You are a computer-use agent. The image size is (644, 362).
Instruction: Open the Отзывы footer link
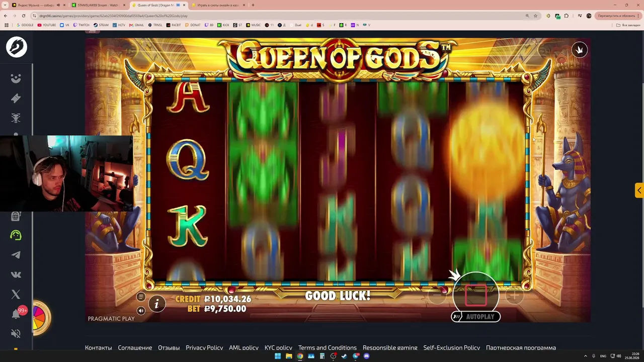point(169,348)
